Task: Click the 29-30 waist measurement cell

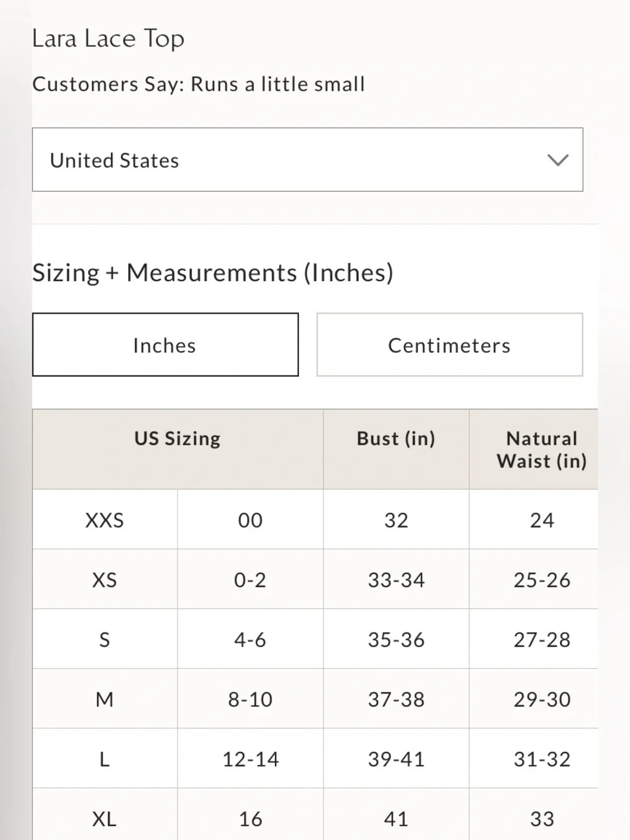Action: pyautogui.click(x=542, y=699)
